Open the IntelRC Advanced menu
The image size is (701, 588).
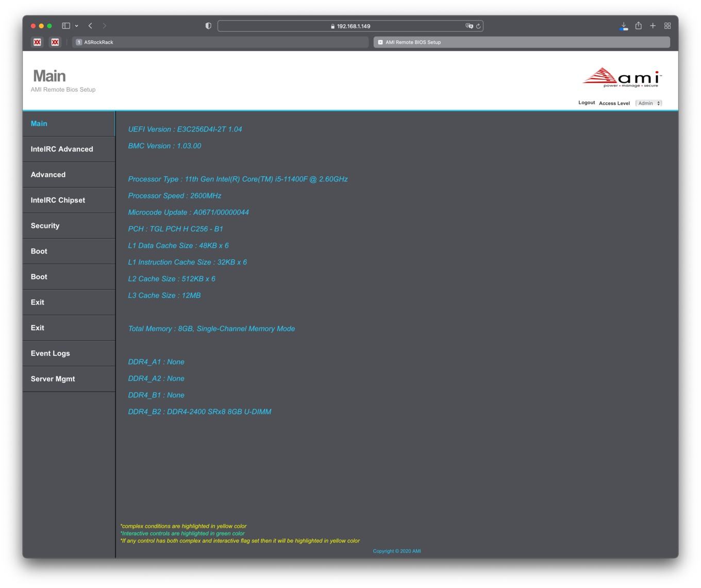(69, 149)
